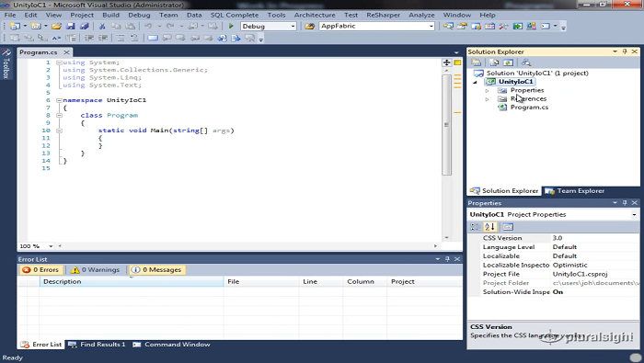Toggle the 0 Warnings filter button
This screenshot has height=363, width=644.
(x=95, y=269)
